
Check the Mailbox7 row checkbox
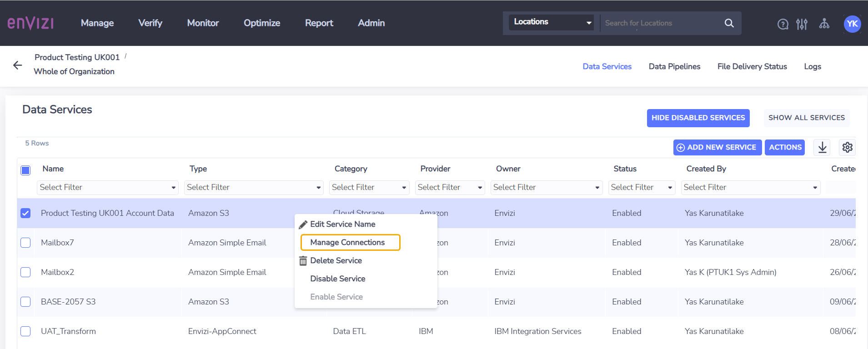point(25,243)
